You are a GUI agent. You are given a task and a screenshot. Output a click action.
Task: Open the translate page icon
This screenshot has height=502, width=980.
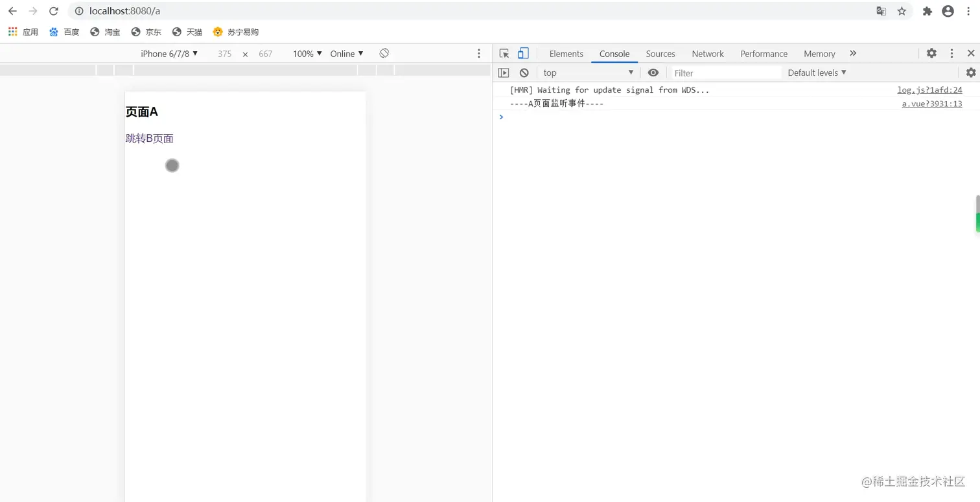(x=881, y=11)
